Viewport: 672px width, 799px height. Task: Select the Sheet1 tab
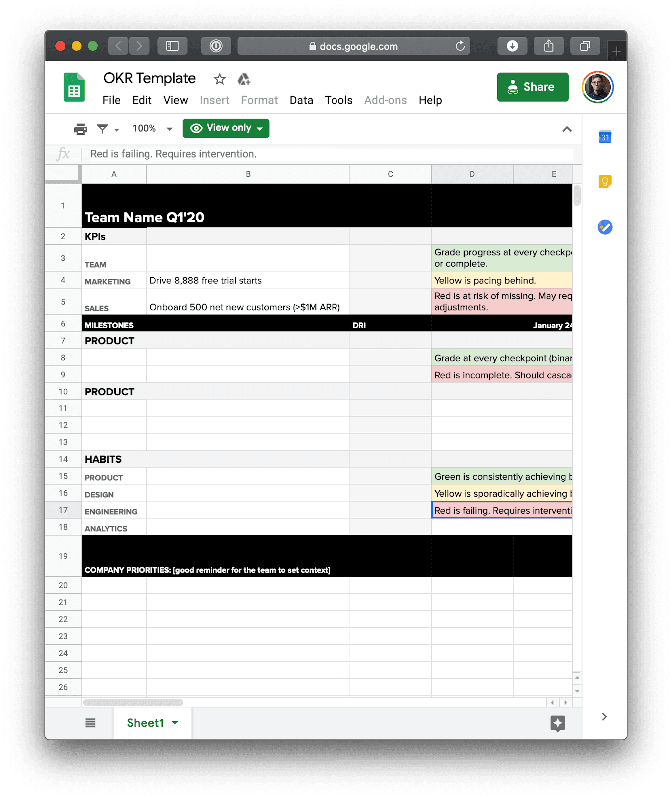152,723
